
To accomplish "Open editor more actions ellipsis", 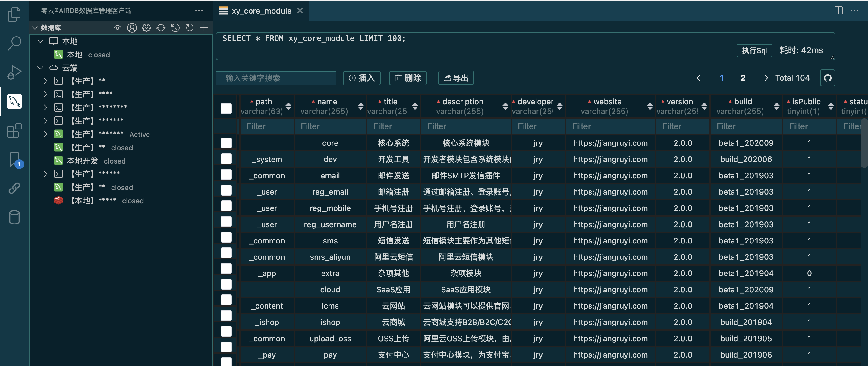I will (854, 11).
